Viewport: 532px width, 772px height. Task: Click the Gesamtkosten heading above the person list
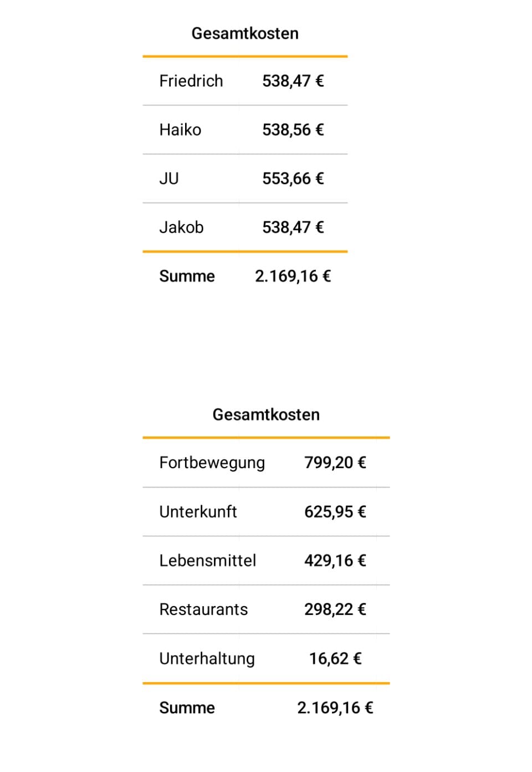click(245, 33)
